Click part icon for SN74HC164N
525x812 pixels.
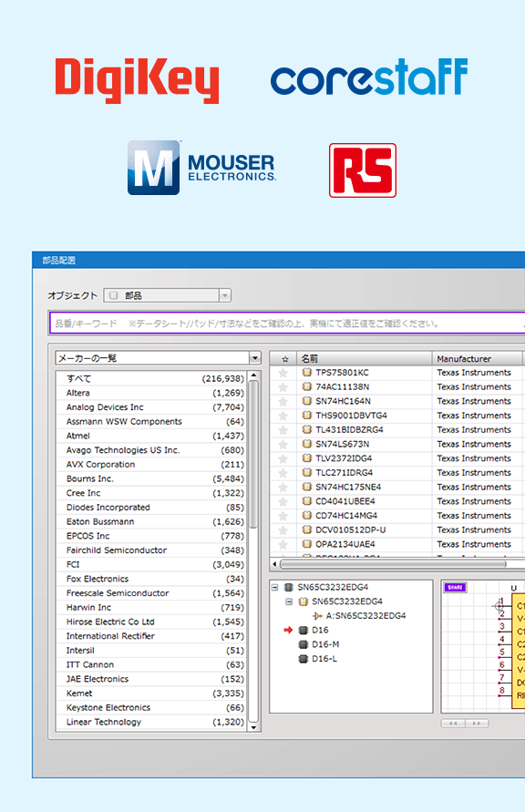pos(307,401)
